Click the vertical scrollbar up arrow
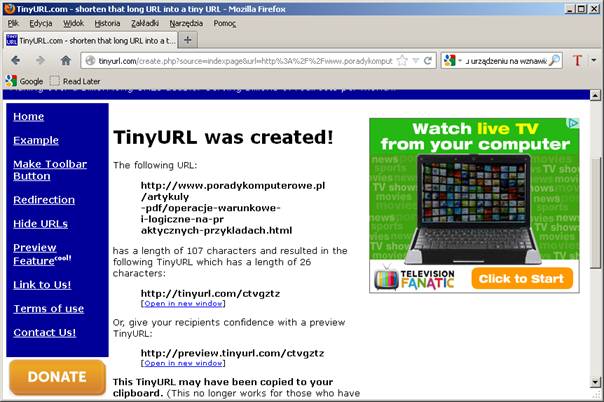604x402 pixels. pyautogui.click(x=595, y=95)
